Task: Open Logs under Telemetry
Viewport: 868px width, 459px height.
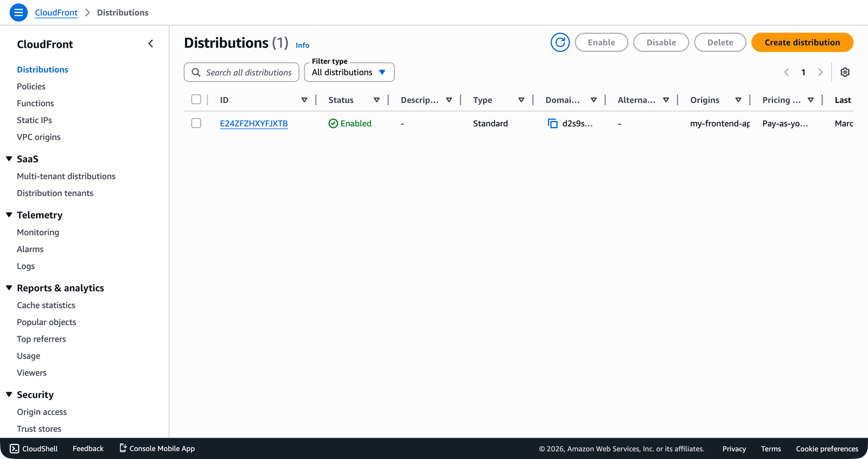Action: [x=25, y=266]
